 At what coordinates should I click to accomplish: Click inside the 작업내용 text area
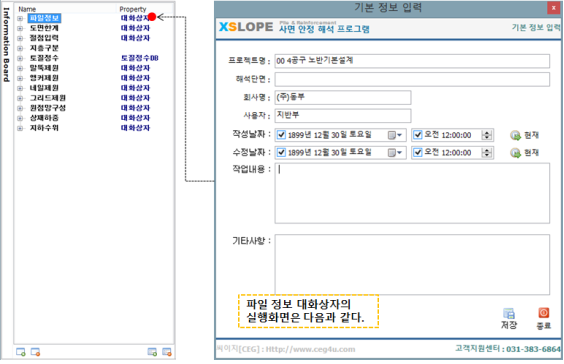click(412, 193)
